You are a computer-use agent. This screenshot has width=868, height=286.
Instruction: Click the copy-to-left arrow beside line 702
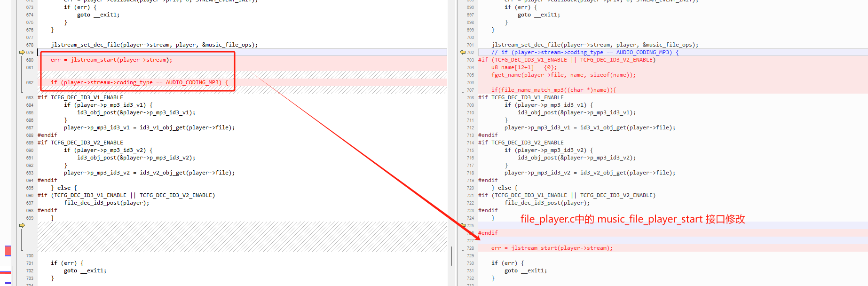[x=463, y=52]
